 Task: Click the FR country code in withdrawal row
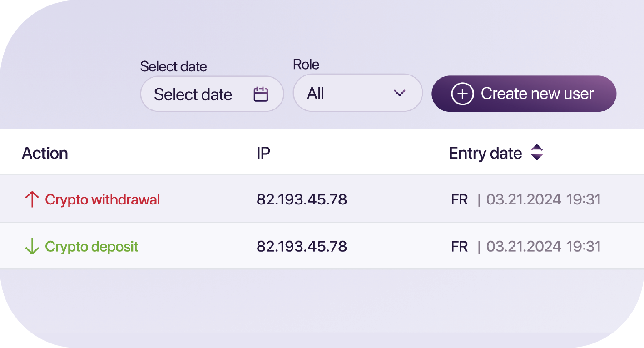pos(459,199)
